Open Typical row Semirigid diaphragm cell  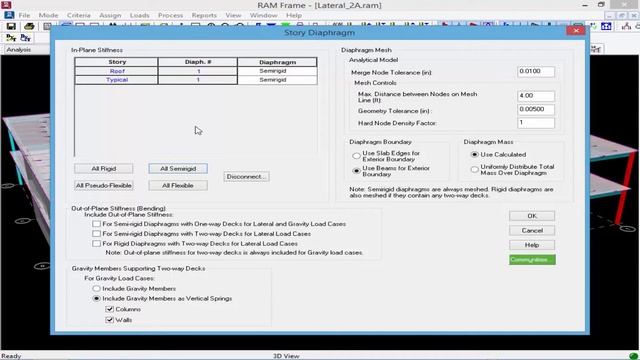tap(277, 80)
